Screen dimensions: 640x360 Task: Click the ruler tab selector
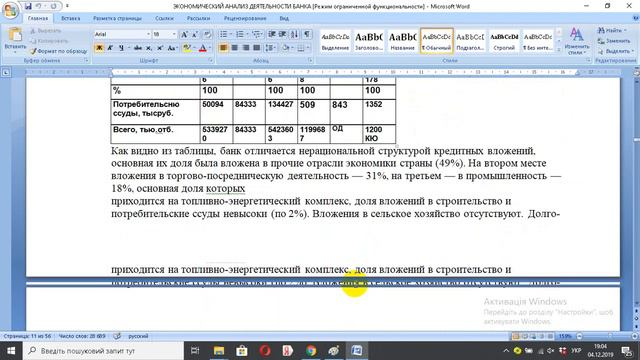click(6, 73)
